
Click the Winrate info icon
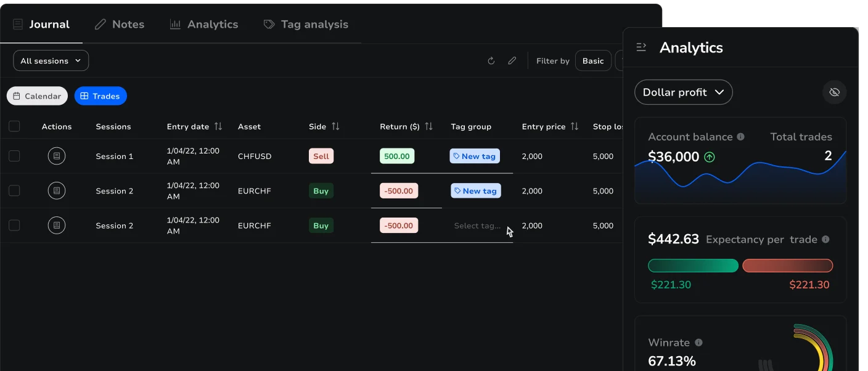698,343
